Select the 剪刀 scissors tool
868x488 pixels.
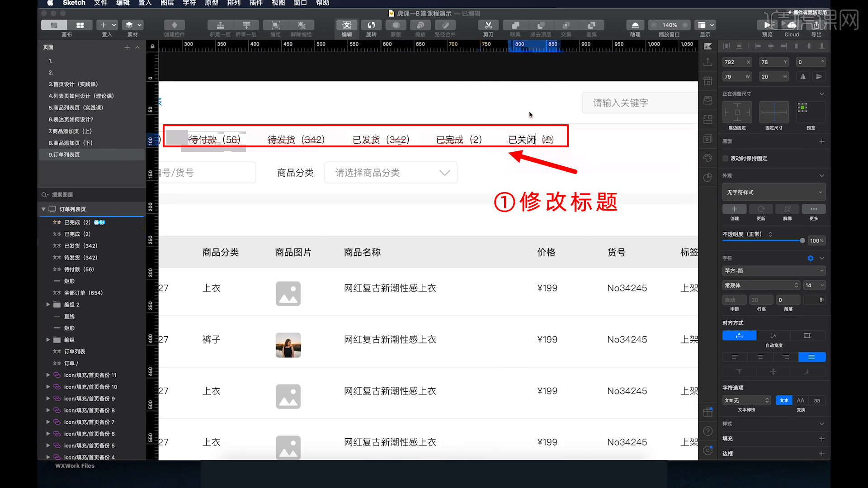click(x=488, y=25)
